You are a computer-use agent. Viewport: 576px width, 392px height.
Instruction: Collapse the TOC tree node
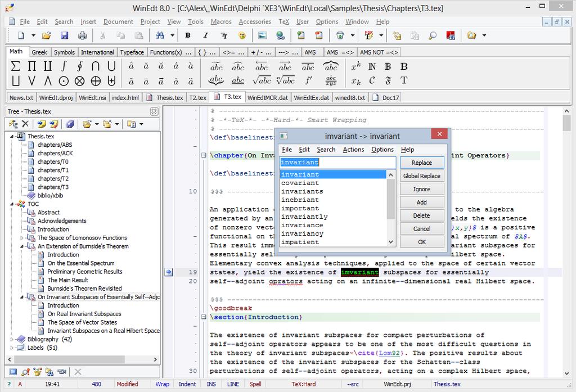click(12, 204)
